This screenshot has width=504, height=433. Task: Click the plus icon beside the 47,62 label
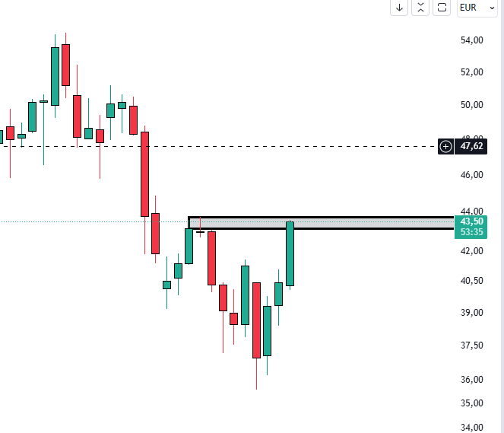(x=445, y=145)
